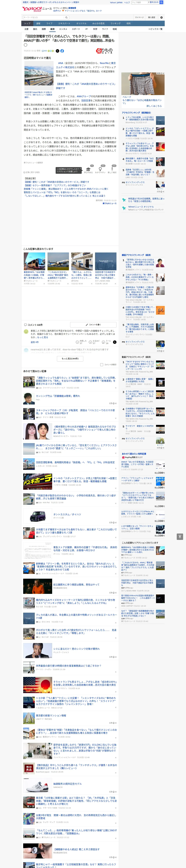This screenshot has height=868, width=186.
Task: Share the article on X
Action: (x=57, y=51)
